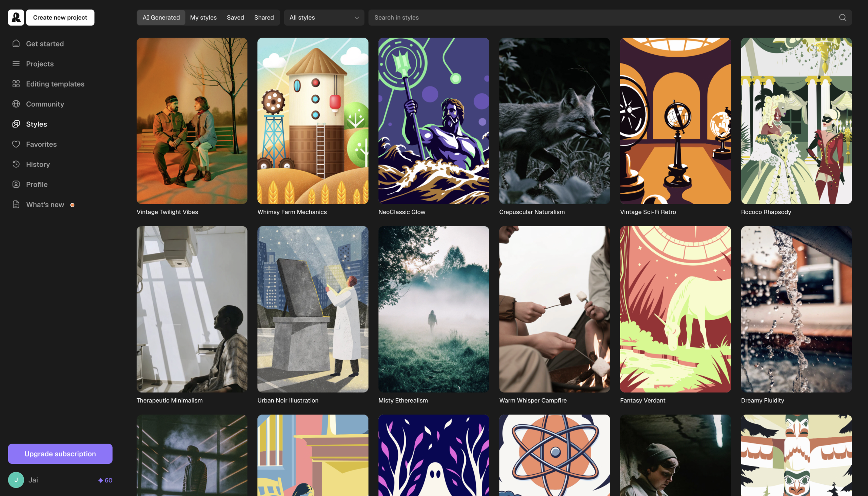Open the Saved tab
The width and height of the screenshot is (868, 496).
(236, 17)
